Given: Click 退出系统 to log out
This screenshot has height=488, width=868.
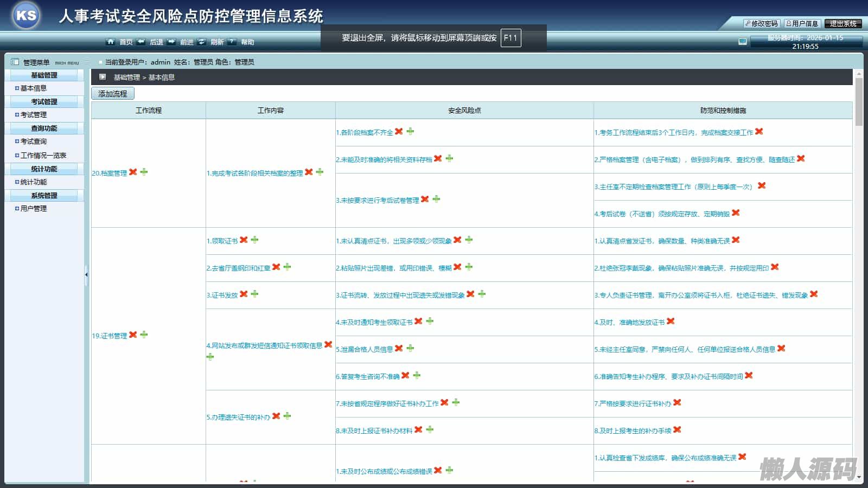Looking at the screenshot, I should pos(843,23).
